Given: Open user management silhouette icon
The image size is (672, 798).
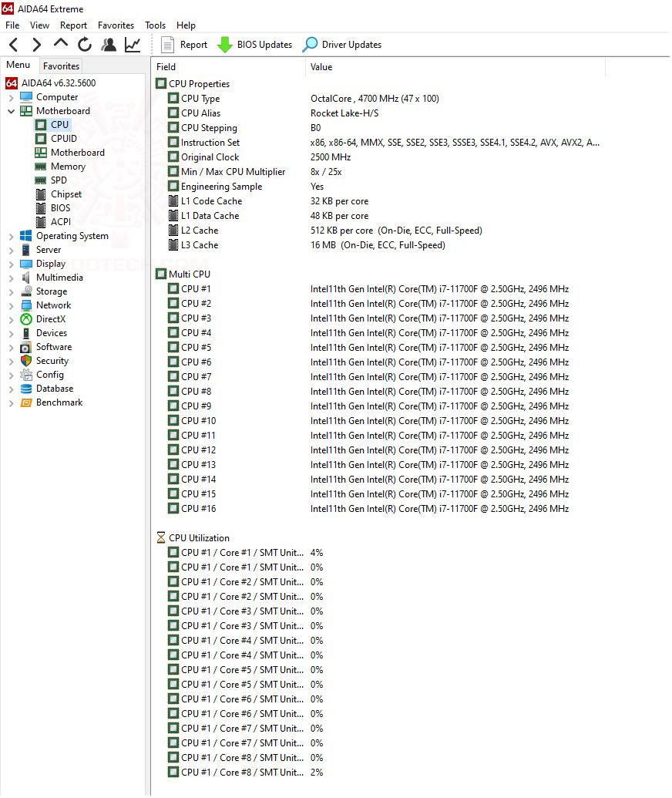Looking at the screenshot, I should tap(109, 45).
